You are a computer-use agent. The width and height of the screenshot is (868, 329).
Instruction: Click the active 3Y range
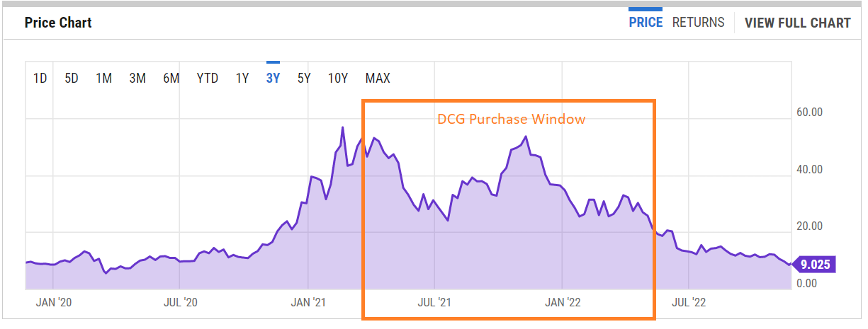pyautogui.click(x=273, y=78)
